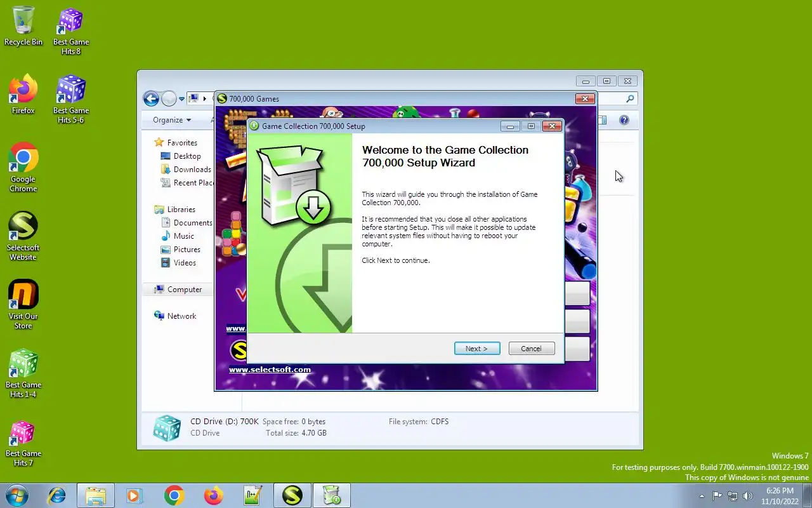Open Best Game Hits 1-4 desktop shortcut
This screenshot has height=508, width=812.
[23, 373]
